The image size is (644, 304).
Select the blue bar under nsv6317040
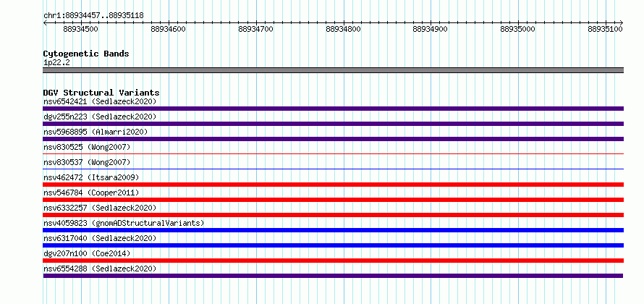pyautogui.click(x=334, y=245)
